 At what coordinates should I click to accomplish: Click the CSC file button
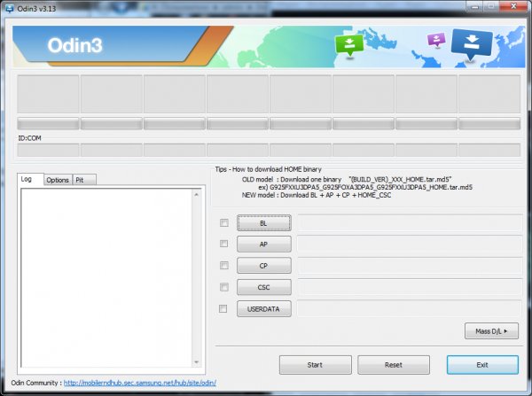[x=264, y=287]
